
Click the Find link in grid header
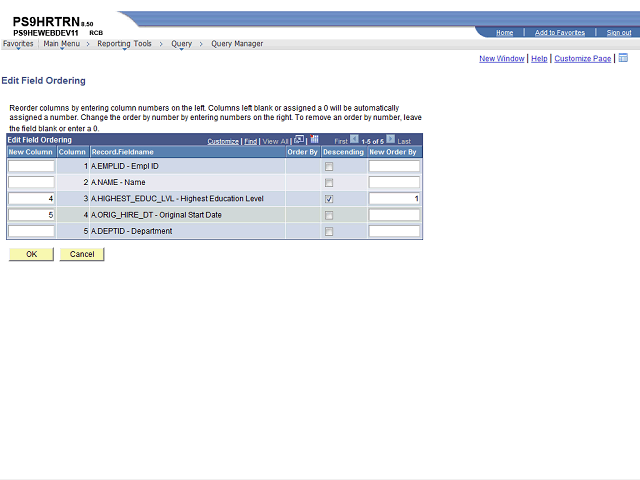click(x=250, y=141)
